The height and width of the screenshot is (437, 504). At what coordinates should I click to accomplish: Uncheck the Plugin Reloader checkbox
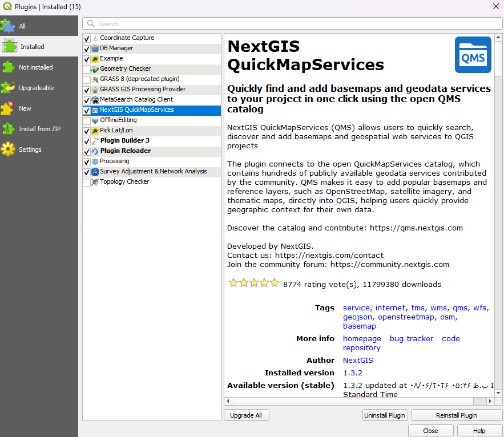(87, 152)
